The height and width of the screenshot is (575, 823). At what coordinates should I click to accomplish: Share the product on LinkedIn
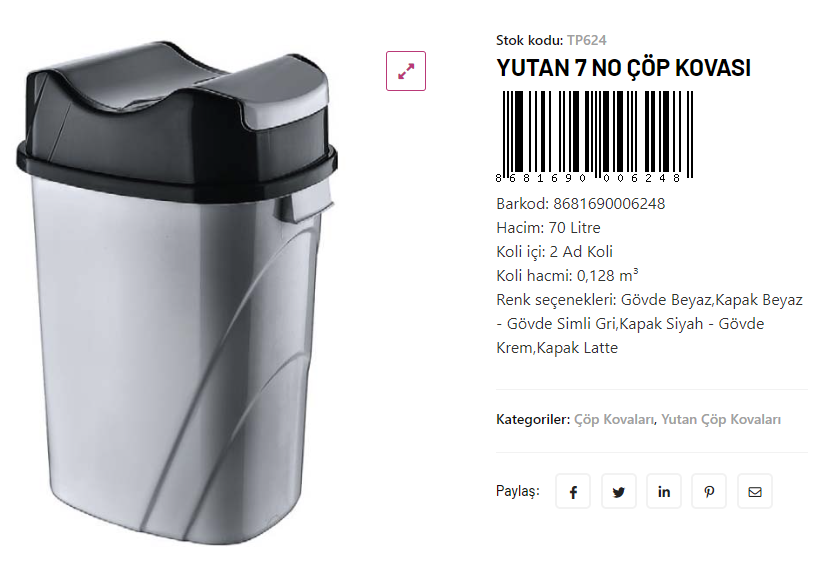(x=664, y=492)
